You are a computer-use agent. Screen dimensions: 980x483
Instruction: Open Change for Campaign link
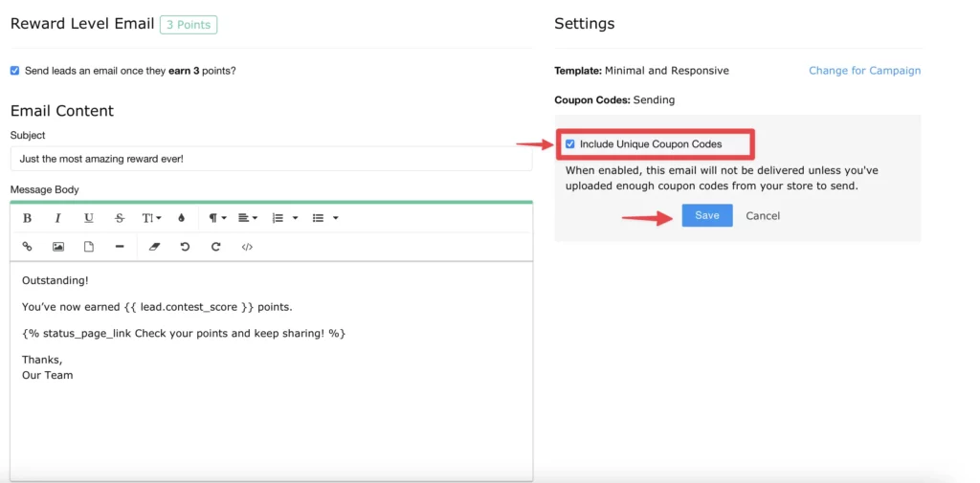(x=864, y=71)
